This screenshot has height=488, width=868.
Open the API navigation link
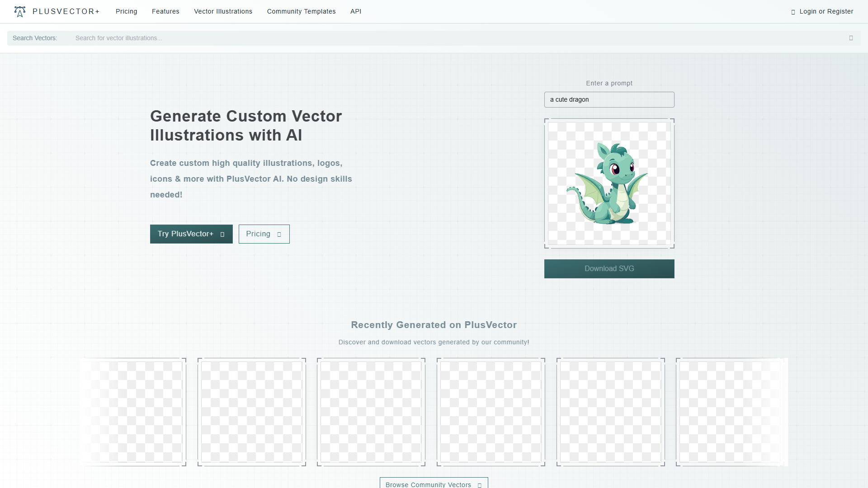coord(356,11)
